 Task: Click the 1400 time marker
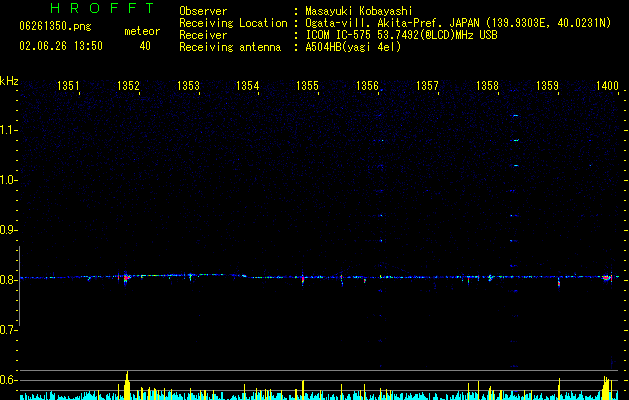tap(607, 86)
